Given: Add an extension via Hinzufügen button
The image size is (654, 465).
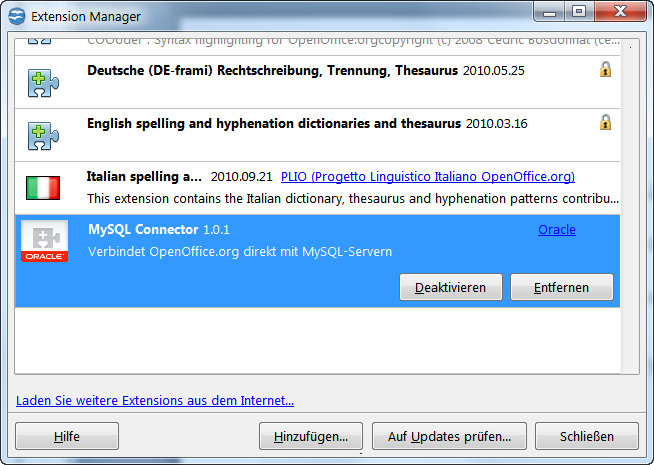Looking at the screenshot, I should coord(311,436).
